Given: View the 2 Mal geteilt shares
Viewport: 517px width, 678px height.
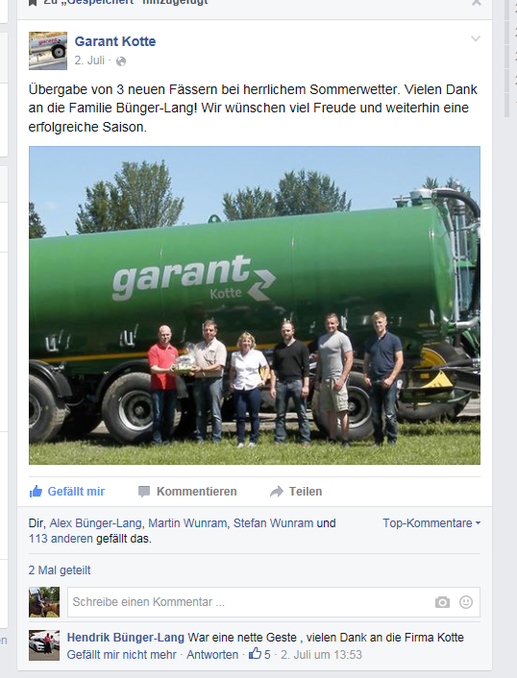Looking at the screenshot, I should 60,570.
